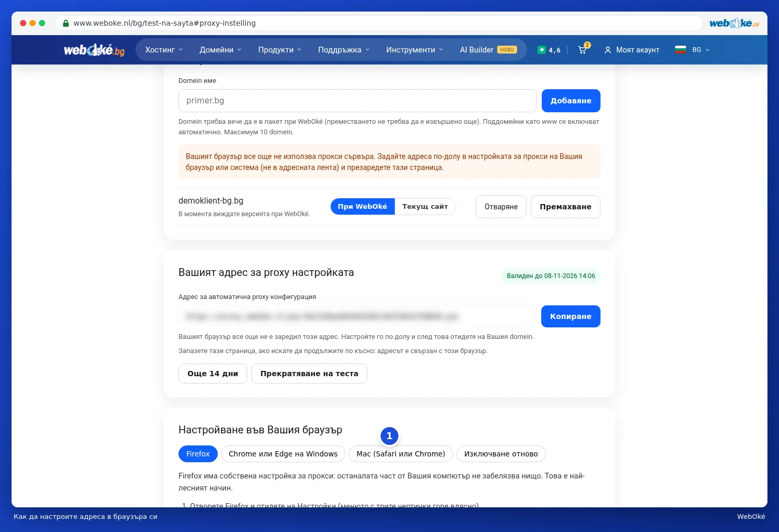Viewport: 779px width, 532px height.
Task: Click the Премахване button
Action: point(565,207)
